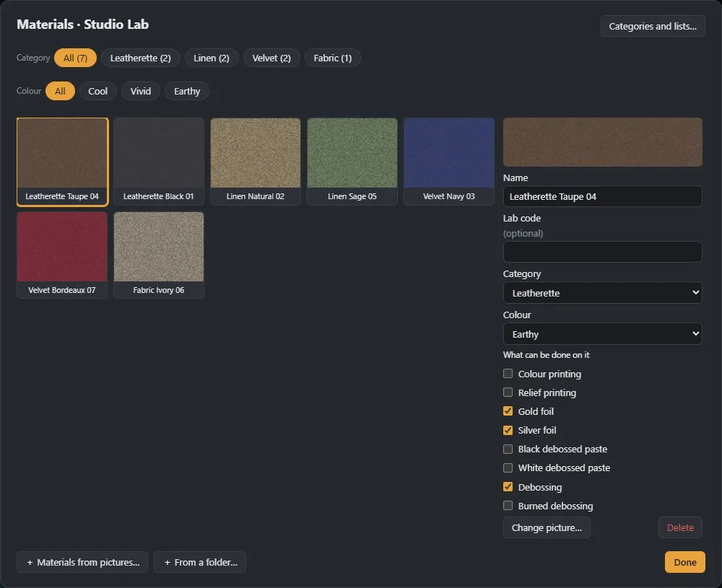Focus the empty Lab code field
Viewport: 722px width, 588px height.
coord(602,252)
